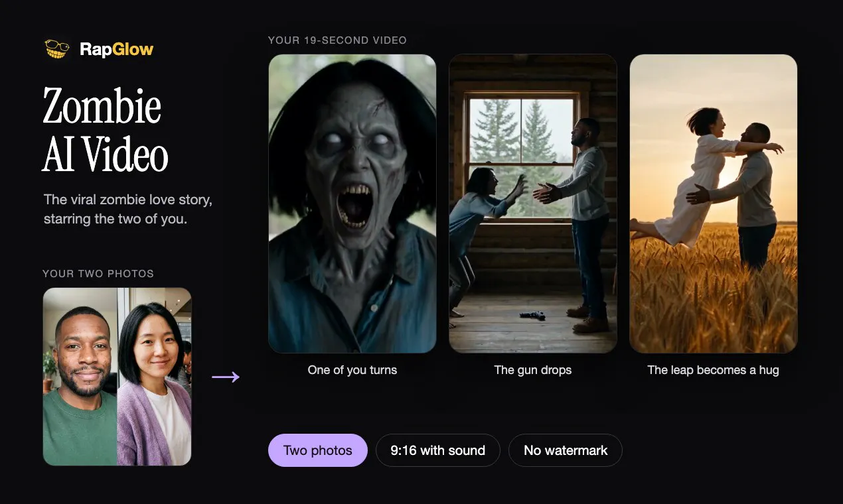This screenshot has width=843, height=504.
Task: Click the YOUR TWO PHOTOS label
Action: coord(98,274)
